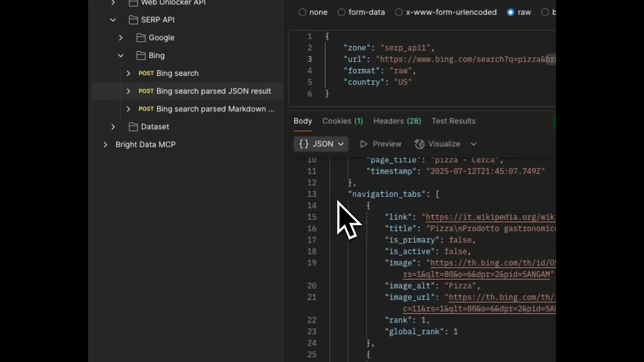Click the "navigation_tabs" key on line 13
The height and width of the screenshot is (362, 644).
click(387, 194)
